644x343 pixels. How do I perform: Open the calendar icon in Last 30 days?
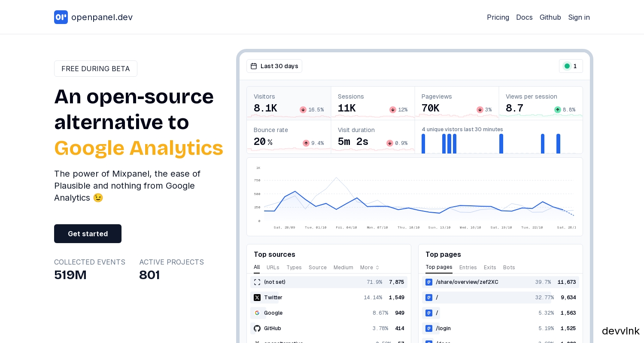pos(254,66)
